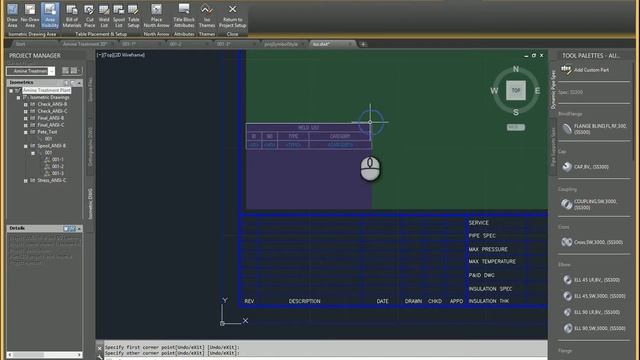Screen dimensions: 640x360
Task: Select CAP,BV part in palette
Action: pos(586,167)
